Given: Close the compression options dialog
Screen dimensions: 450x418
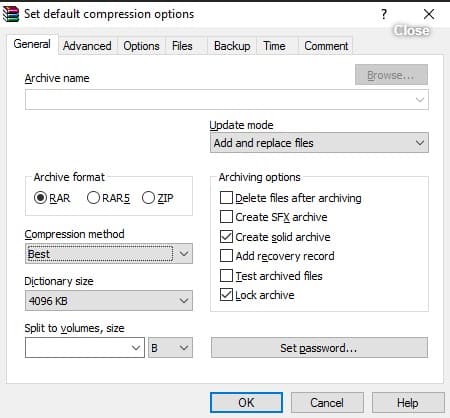Looking at the screenshot, I should (x=429, y=14).
